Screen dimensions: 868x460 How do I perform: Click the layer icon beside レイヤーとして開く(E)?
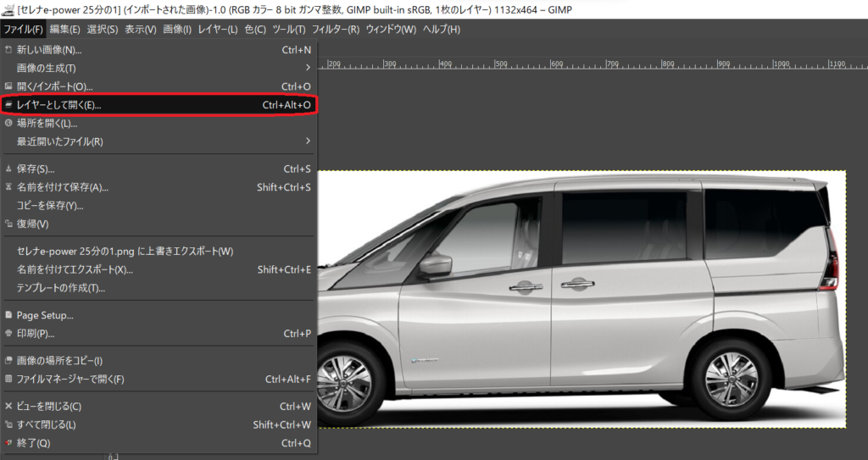click(x=8, y=105)
